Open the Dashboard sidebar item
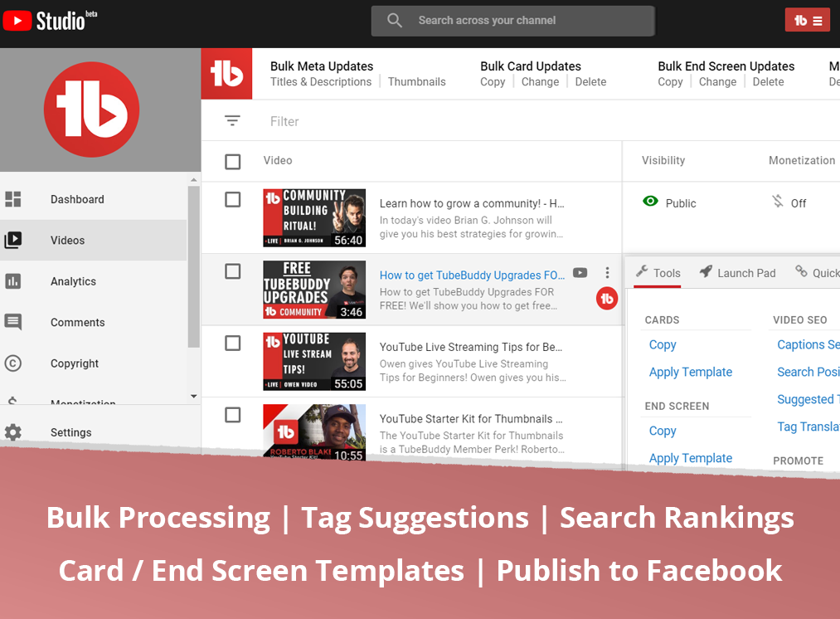The width and height of the screenshot is (840, 619). [93, 199]
